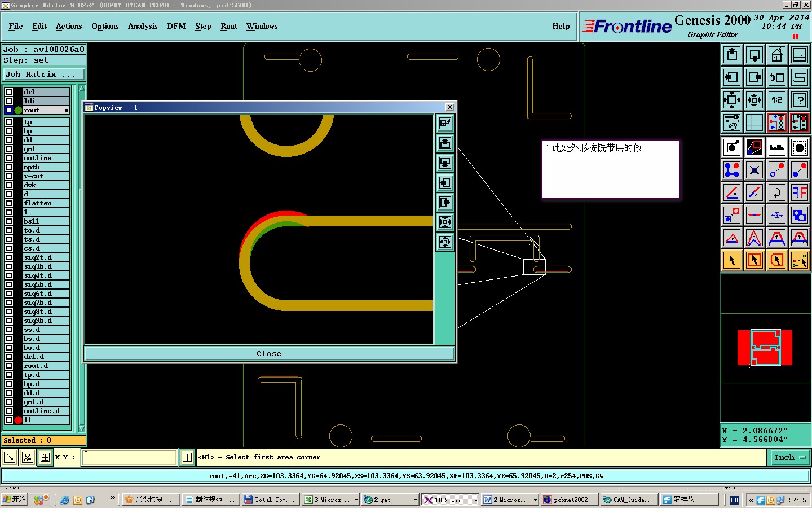The width and height of the screenshot is (812, 508).
Task: Open the DFM menu
Action: click(176, 27)
